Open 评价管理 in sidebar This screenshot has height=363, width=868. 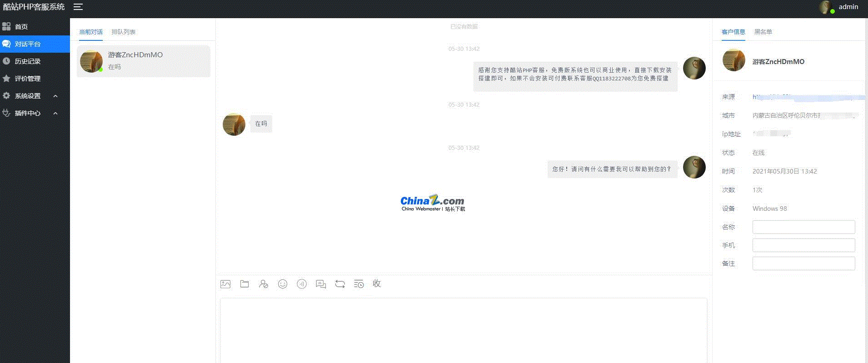[28, 79]
